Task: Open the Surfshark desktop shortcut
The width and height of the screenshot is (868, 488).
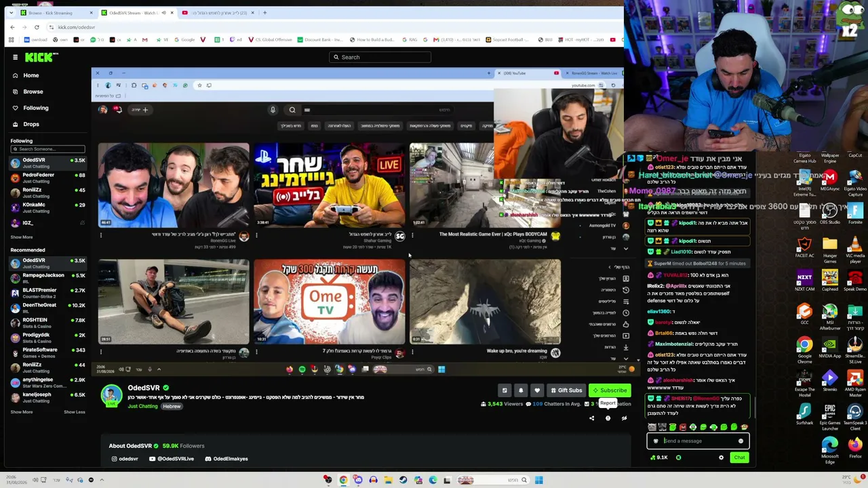Action: (804, 415)
